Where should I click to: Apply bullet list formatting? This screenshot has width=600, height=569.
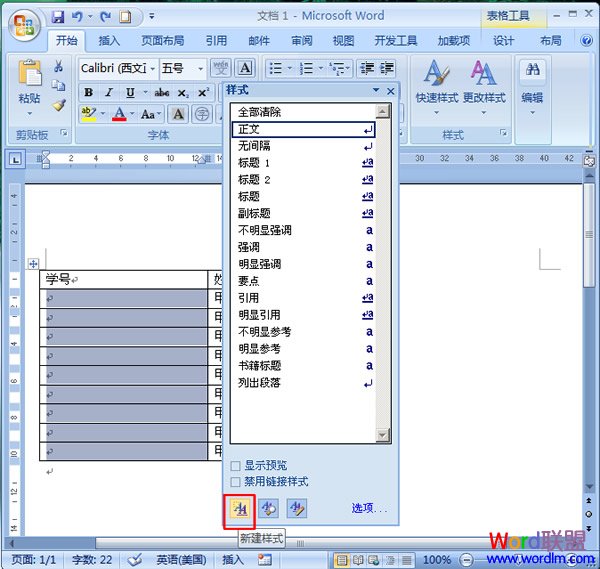275,68
